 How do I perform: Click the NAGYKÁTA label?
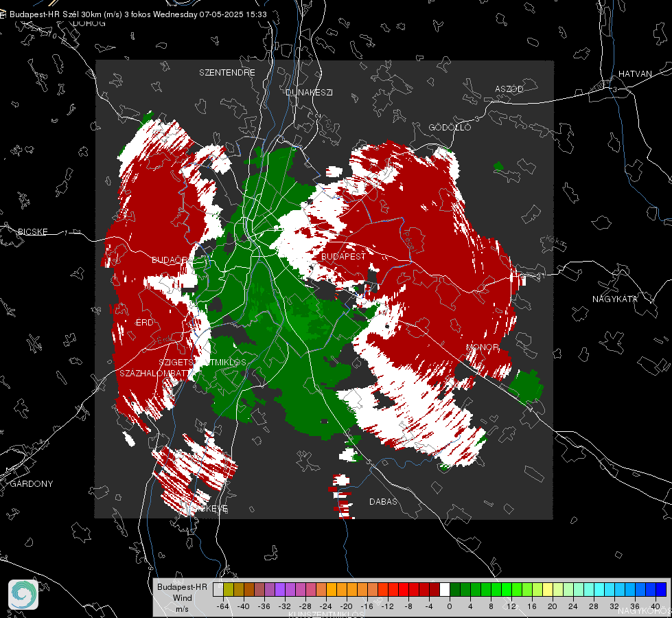(615, 299)
